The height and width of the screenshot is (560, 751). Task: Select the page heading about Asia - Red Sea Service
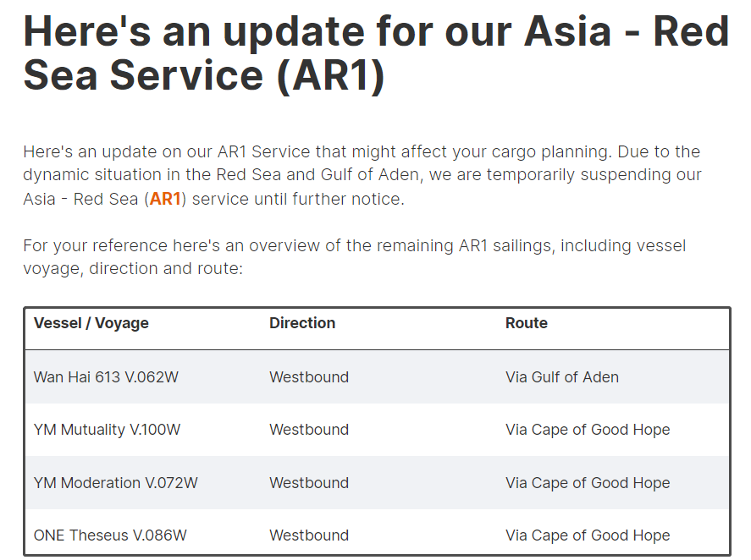(376, 53)
